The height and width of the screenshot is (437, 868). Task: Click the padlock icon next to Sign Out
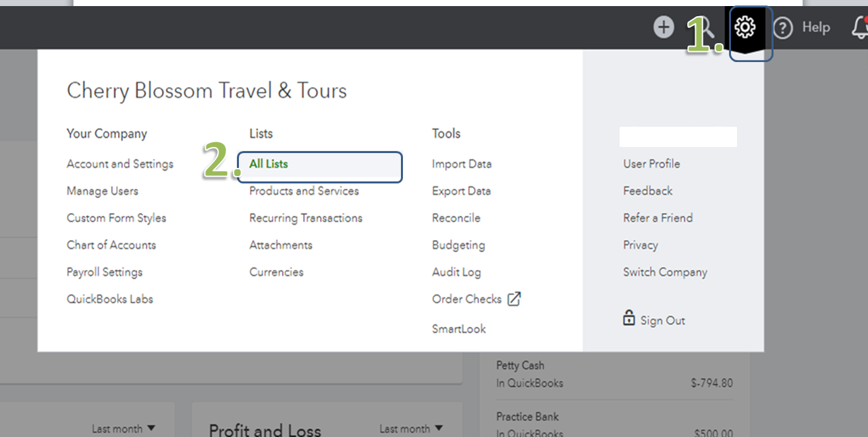tap(629, 318)
